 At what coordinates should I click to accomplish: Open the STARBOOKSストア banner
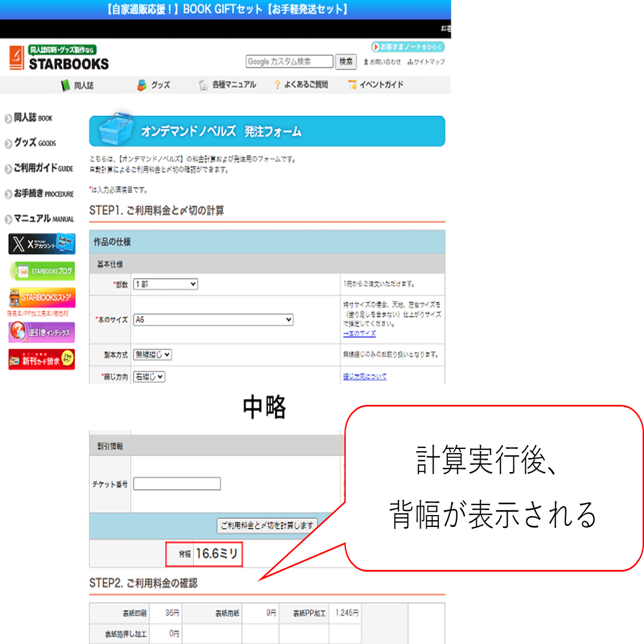point(42,296)
